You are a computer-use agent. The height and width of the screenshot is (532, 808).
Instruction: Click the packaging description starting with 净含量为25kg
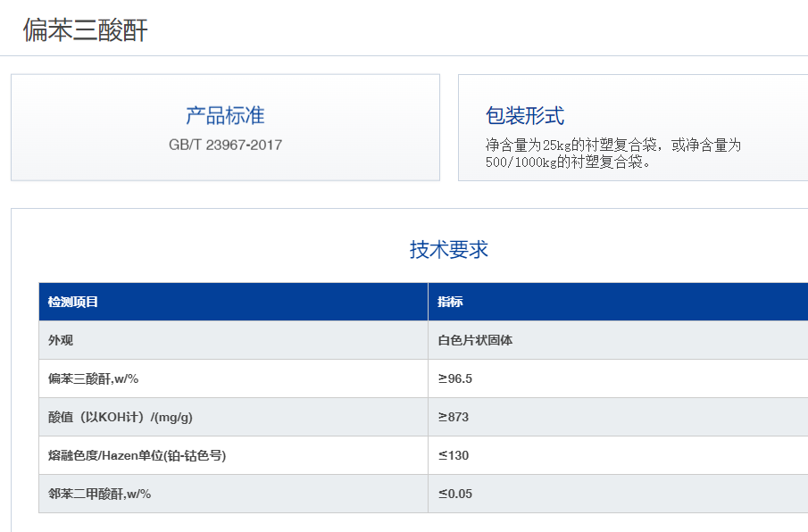tap(613, 154)
